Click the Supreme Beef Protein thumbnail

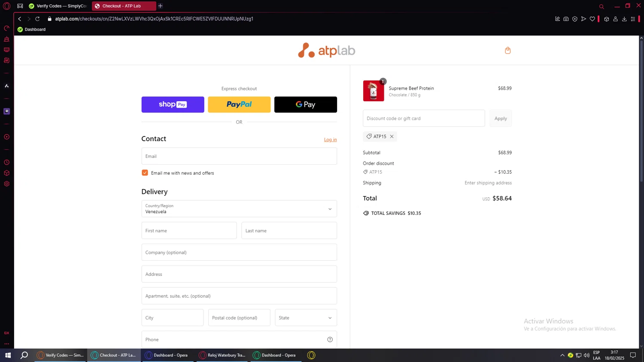coord(374,91)
